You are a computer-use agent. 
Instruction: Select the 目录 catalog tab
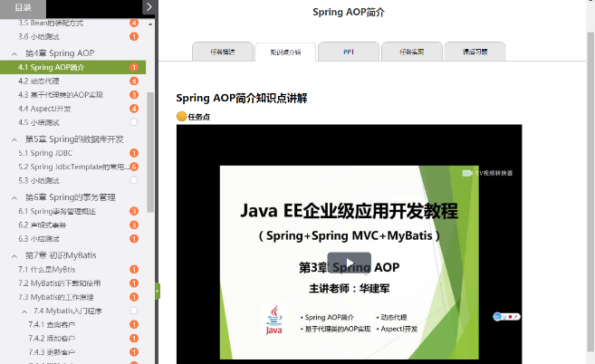point(23,7)
